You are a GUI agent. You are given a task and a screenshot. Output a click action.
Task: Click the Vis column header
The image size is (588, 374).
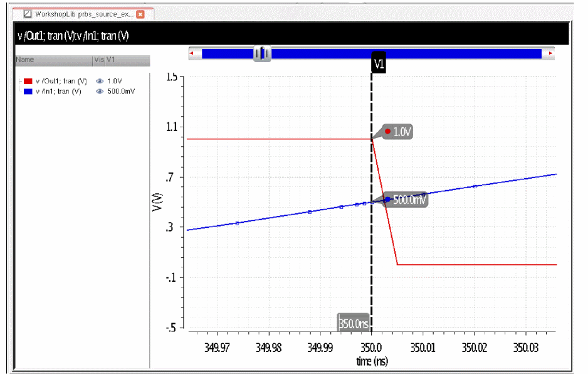[x=100, y=60]
